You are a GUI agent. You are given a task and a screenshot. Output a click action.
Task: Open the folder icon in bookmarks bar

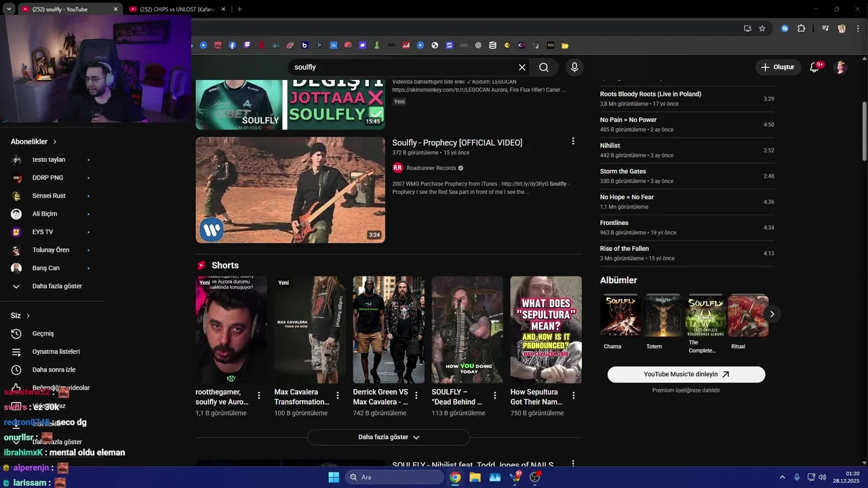565,45
